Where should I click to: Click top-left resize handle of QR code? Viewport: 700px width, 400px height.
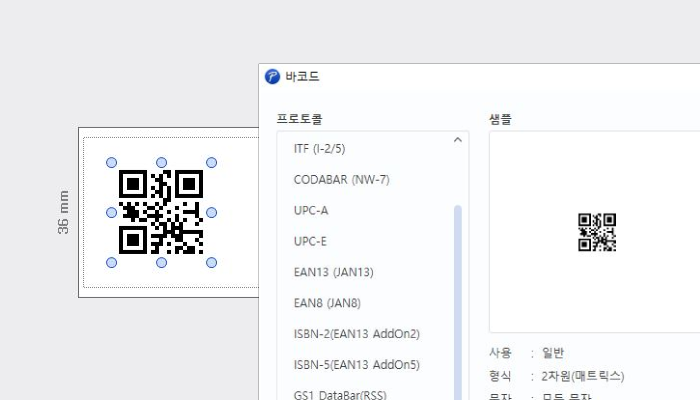112,162
